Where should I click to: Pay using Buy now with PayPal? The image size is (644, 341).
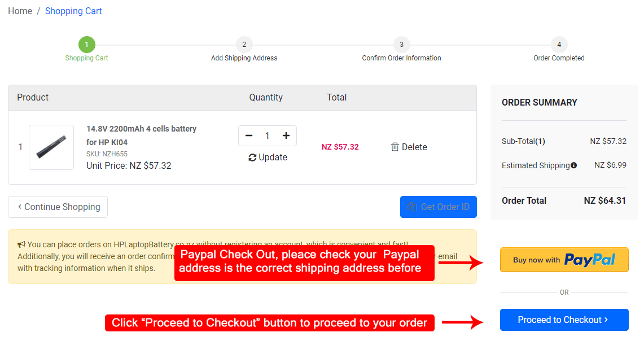[564, 260]
